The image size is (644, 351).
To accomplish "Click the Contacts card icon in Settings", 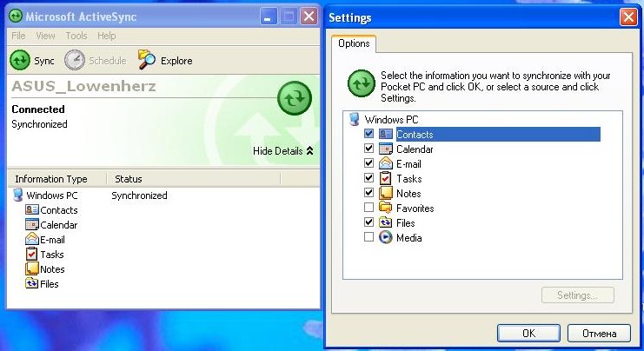I will pyautogui.click(x=386, y=134).
